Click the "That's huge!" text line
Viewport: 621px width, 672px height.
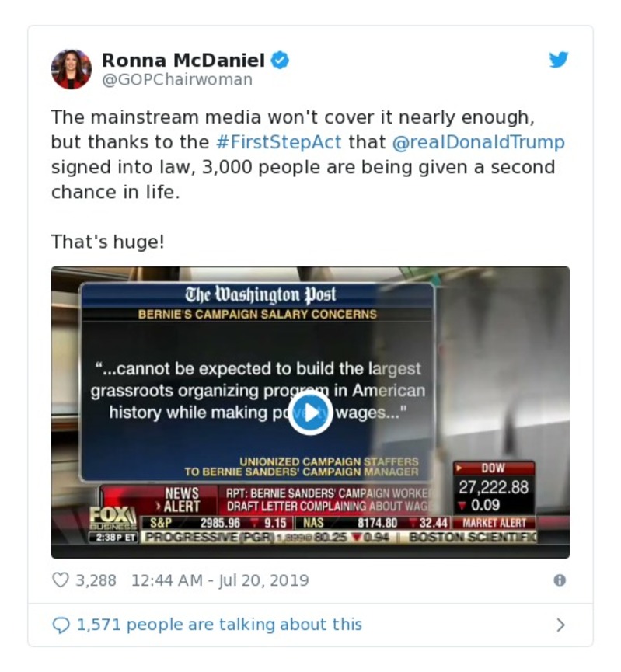pos(108,242)
